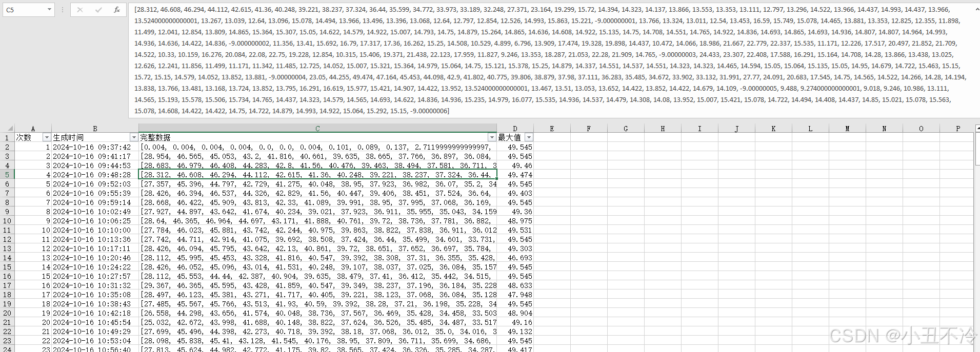This screenshot has height=352, width=980.
Task: Select column D header
Action: [515, 129]
